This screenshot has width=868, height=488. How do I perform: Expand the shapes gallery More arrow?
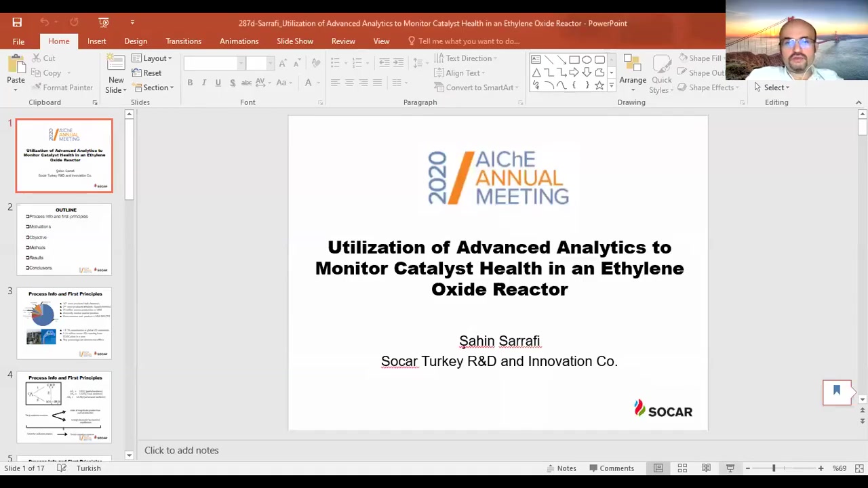(612, 86)
